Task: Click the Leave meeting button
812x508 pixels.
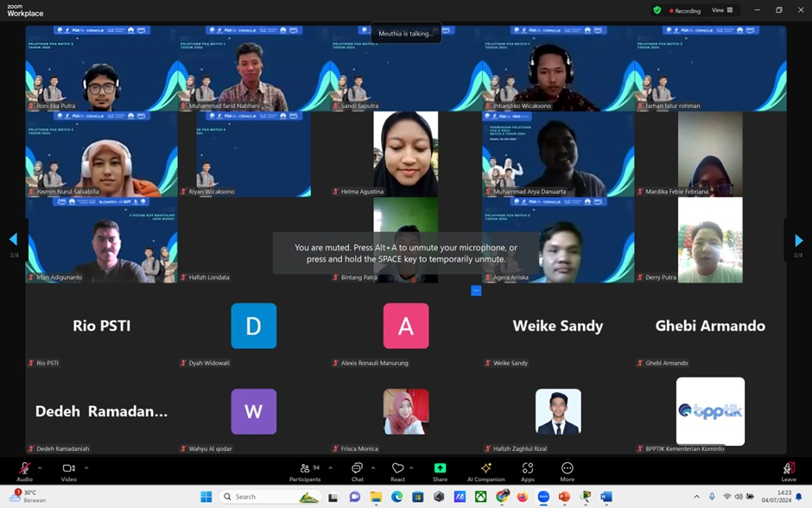Action: coord(788,469)
